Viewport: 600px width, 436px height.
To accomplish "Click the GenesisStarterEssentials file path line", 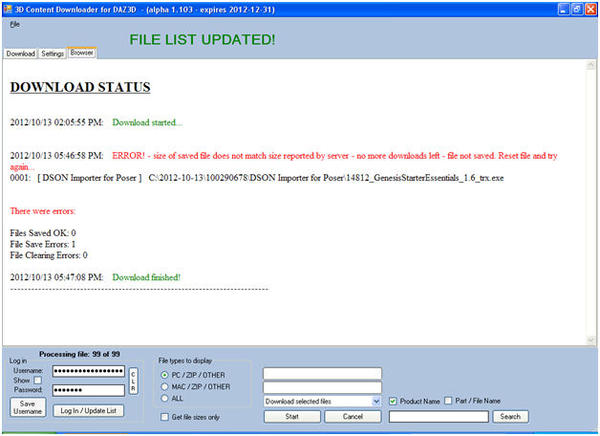I will (x=257, y=178).
